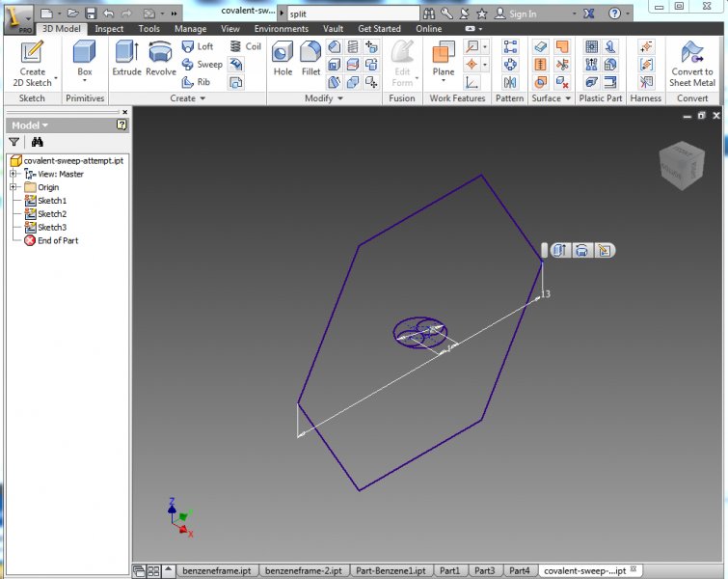This screenshot has height=579, width=728.
Task: Activate the Sweep feature tool
Action: (202, 65)
